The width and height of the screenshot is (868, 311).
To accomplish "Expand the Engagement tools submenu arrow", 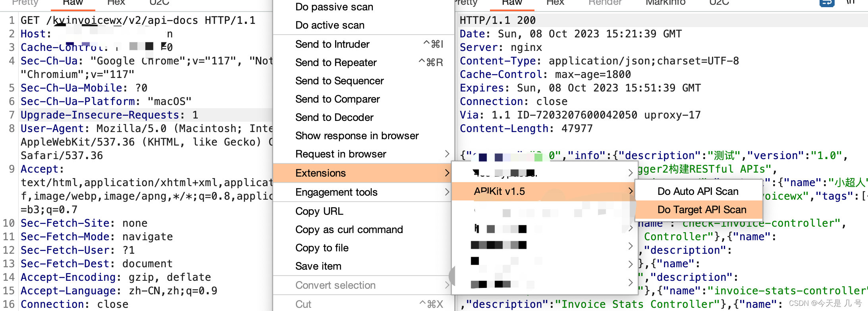I will point(447,192).
